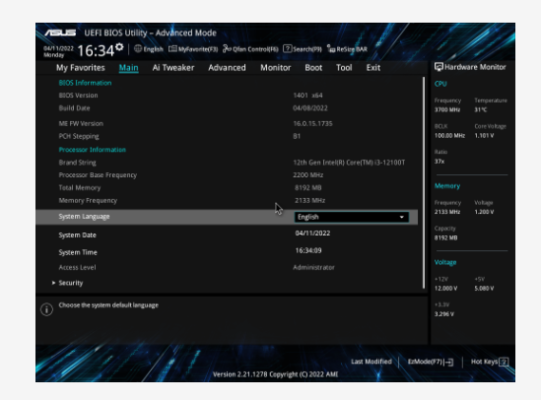Open MyFavorite(F3) from the top bar

click(x=193, y=49)
